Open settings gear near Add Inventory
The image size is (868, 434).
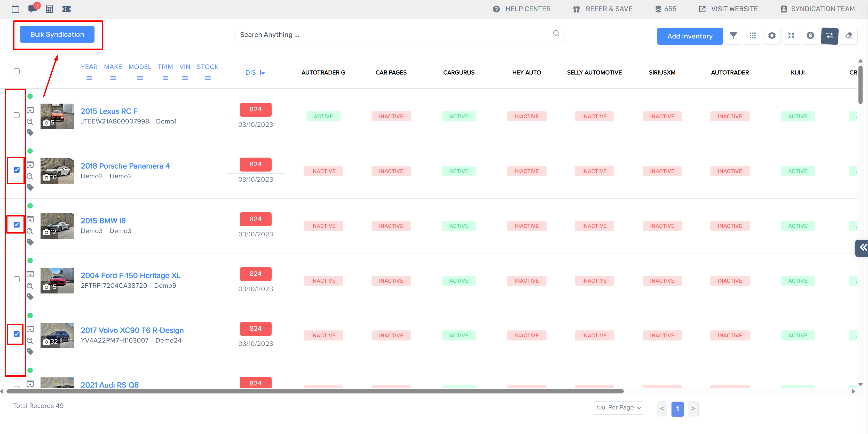pos(772,35)
